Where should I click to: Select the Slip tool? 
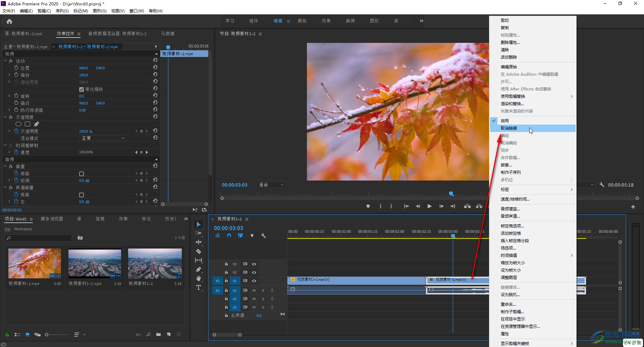click(199, 260)
